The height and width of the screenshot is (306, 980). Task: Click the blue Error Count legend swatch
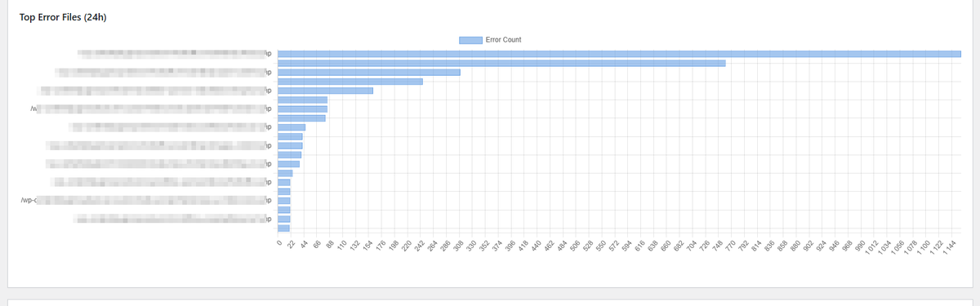[470, 39]
